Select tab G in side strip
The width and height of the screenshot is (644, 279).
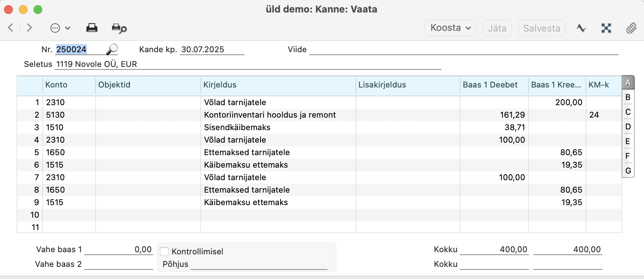coord(628,171)
